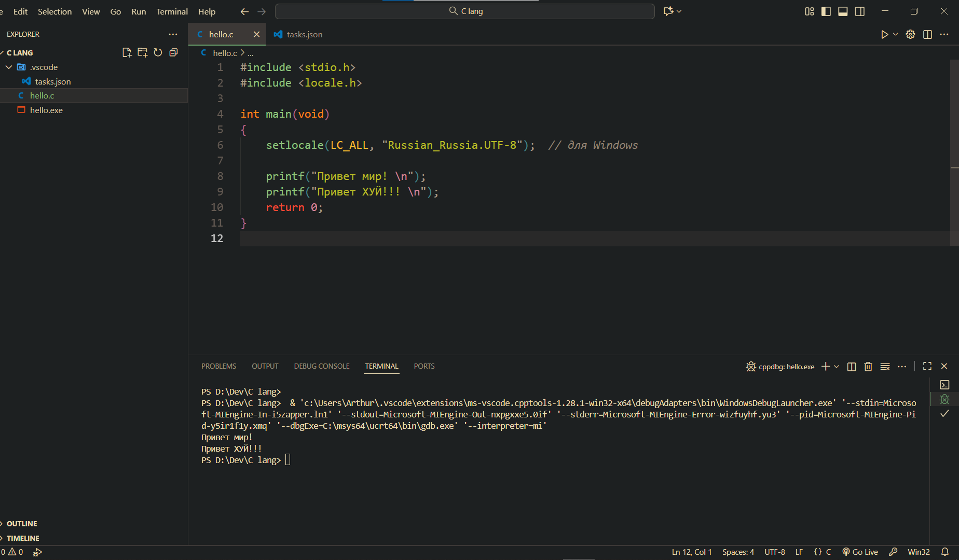This screenshot has height=560, width=959.
Task: Run the C file with play button
Action: [884, 34]
